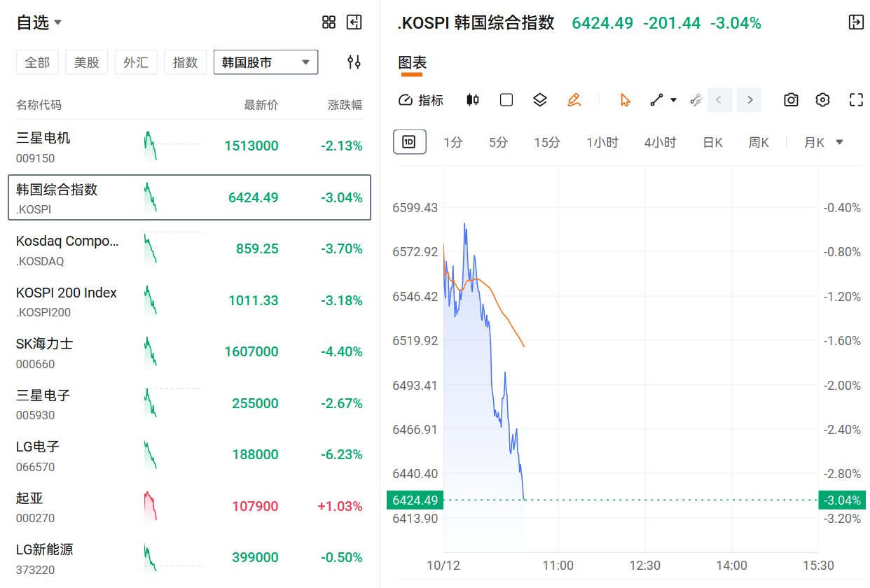Select 三星电子 row
The height and width of the screenshot is (588, 870).
point(189,404)
